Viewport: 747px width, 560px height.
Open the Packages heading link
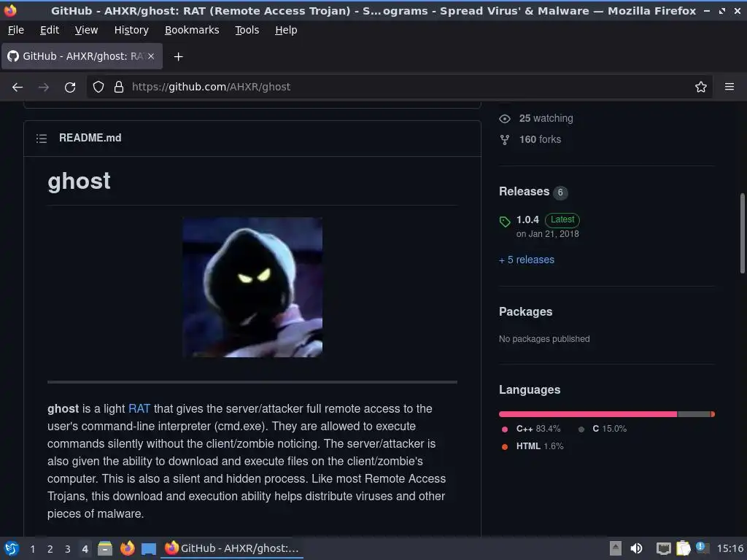525,311
